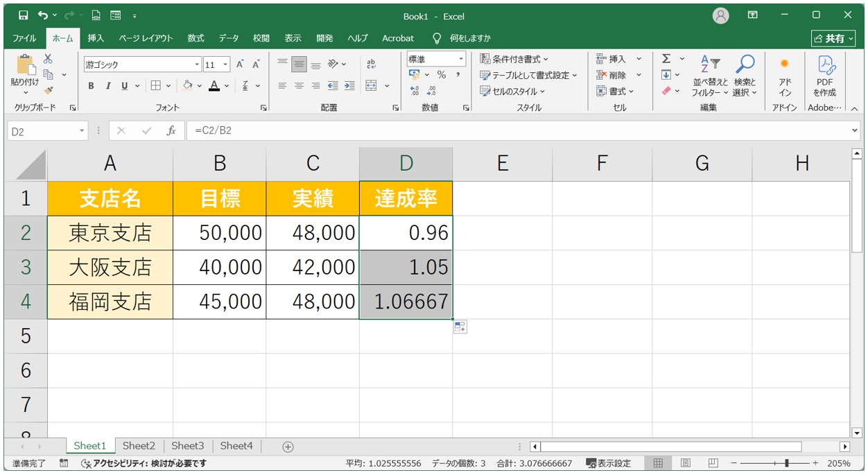868x475 pixels.
Task: Open the 検索と選択 dropdown
Action: point(745,76)
